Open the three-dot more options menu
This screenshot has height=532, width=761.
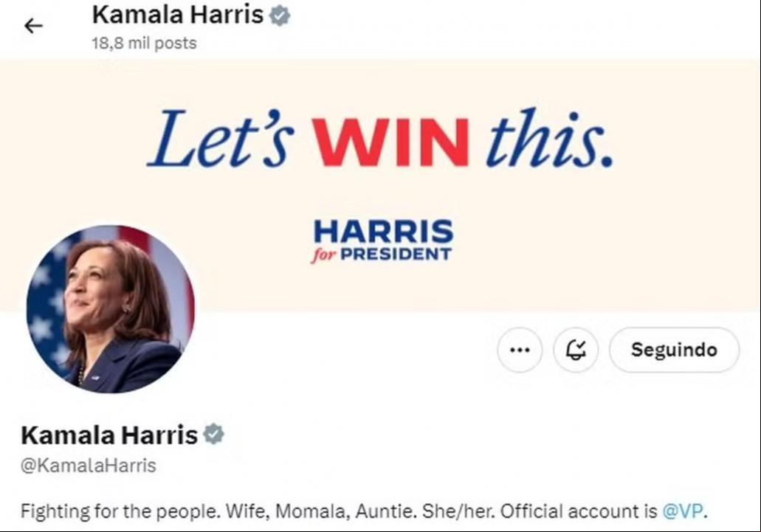pyautogui.click(x=520, y=350)
